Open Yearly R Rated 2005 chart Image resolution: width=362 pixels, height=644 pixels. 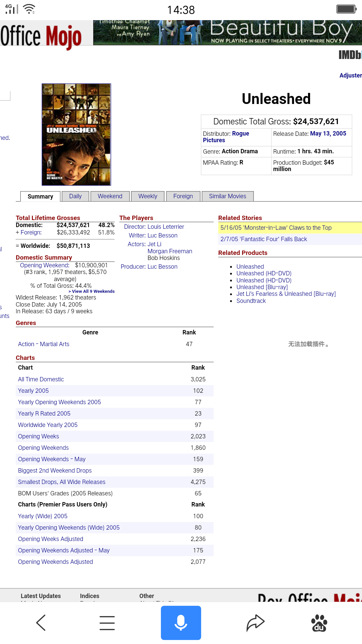pyautogui.click(x=44, y=414)
